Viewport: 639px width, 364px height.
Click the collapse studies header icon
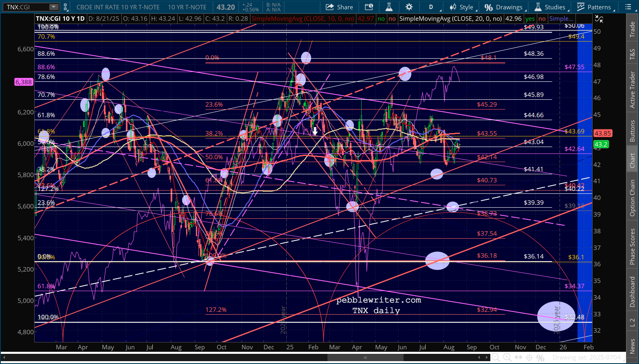[599, 19]
